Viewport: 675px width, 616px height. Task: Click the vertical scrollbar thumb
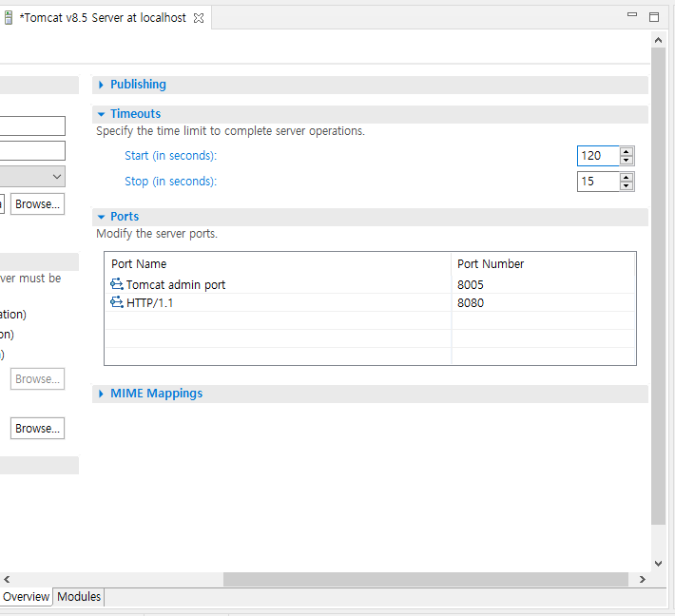pyautogui.click(x=658, y=286)
